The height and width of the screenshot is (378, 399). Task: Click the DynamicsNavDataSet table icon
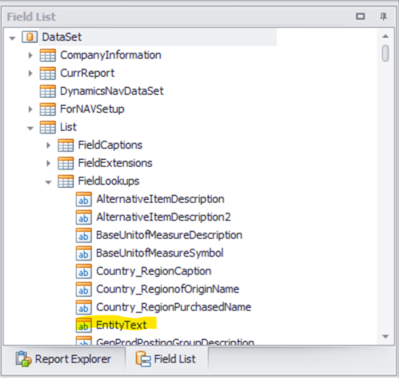tap(48, 91)
